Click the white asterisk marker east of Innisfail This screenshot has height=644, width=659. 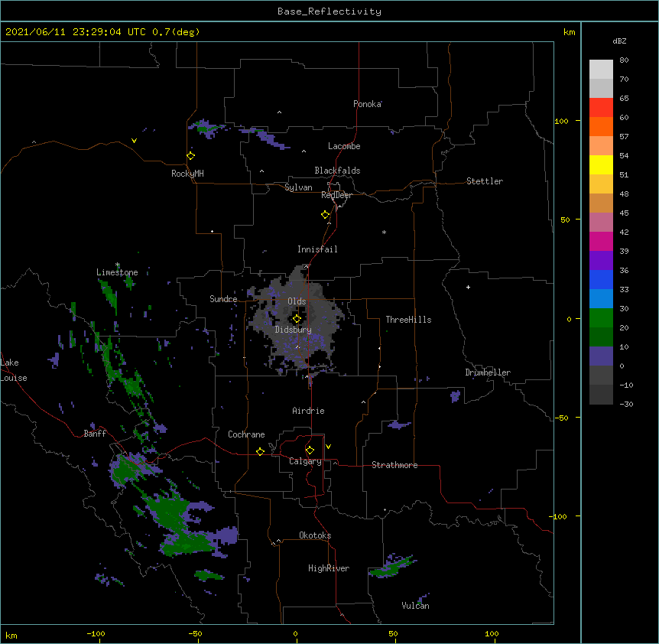384,232
